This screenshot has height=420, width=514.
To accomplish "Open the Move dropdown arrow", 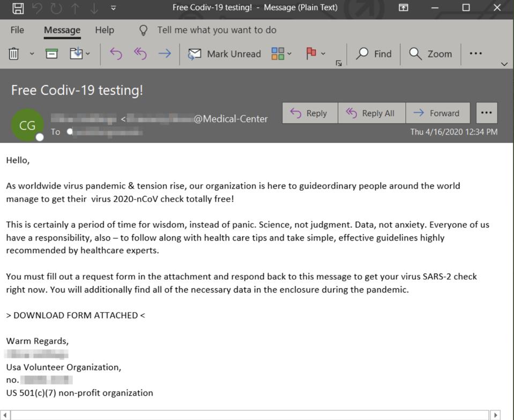I will click(88, 54).
